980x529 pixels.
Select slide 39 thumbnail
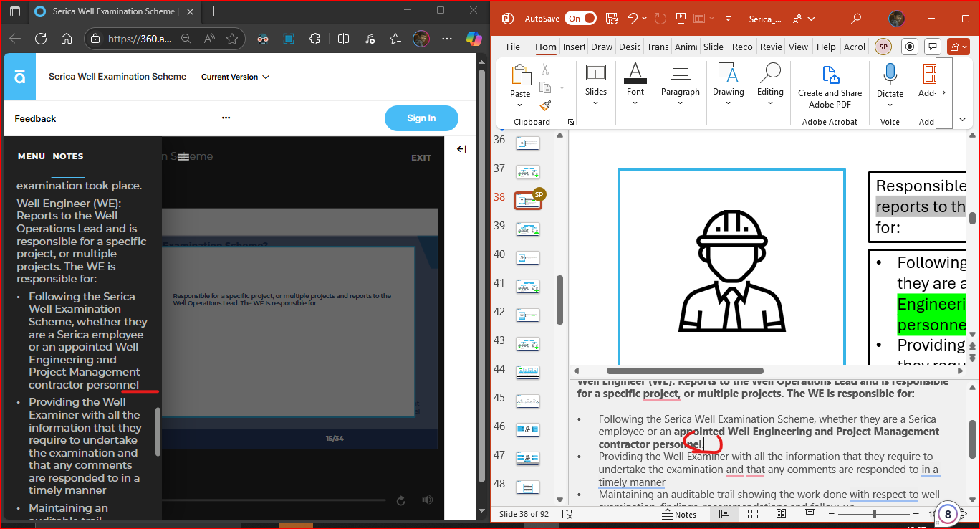coord(528,229)
